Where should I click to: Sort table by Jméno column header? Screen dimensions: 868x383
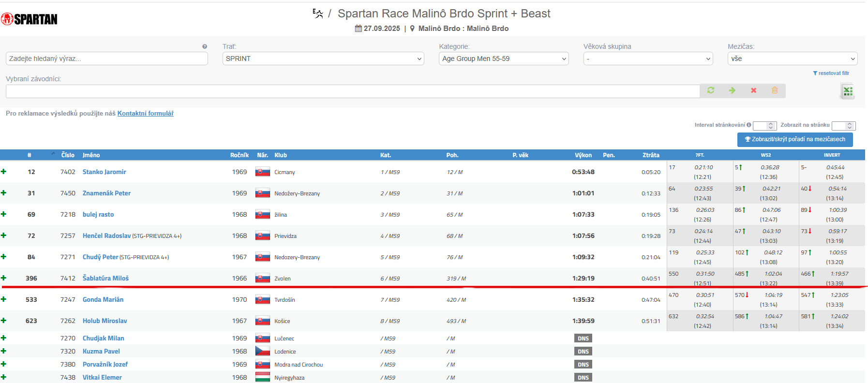91,155
